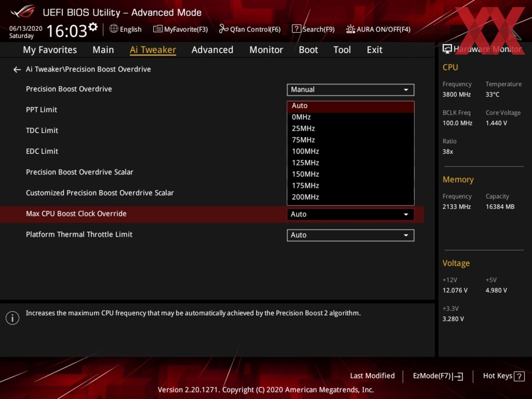Choose 200MHz option

[350, 197]
